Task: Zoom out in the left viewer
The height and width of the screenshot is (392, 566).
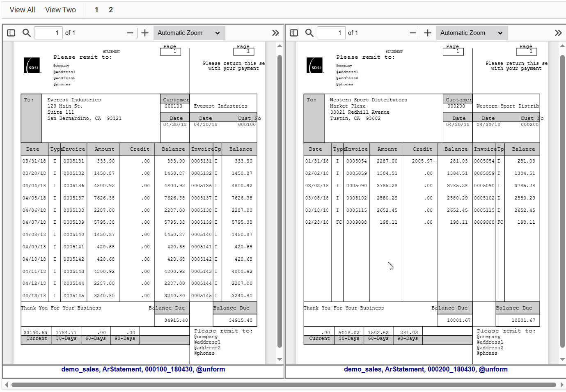Action: click(x=130, y=33)
